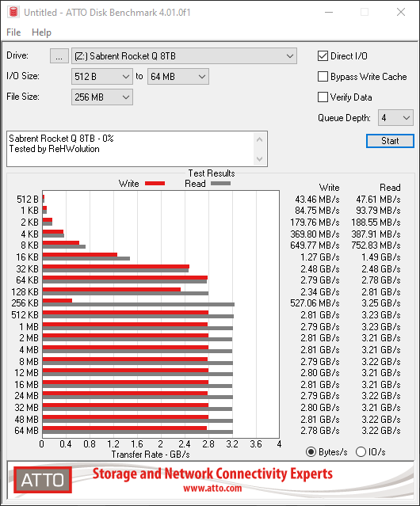Minimize the ATTO Disk Benchmark window

pos(329,12)
